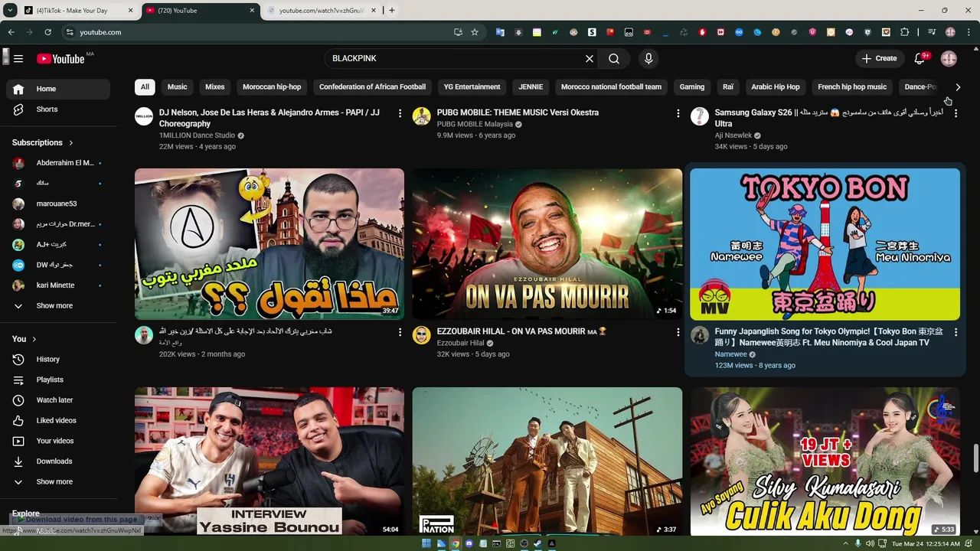Screen dimensions: 980x551
Task: Open Watch later list
Action: click(x=58, y=400)
